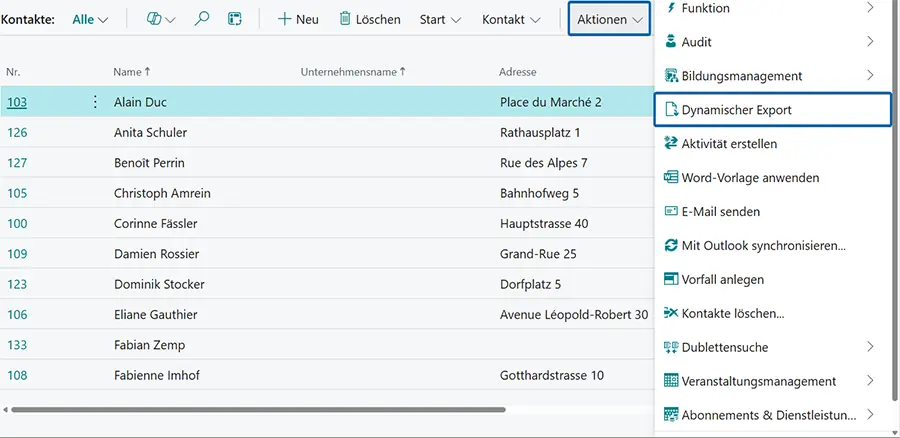
Task: Click the Neu button label
Action: tap(307, 20)
